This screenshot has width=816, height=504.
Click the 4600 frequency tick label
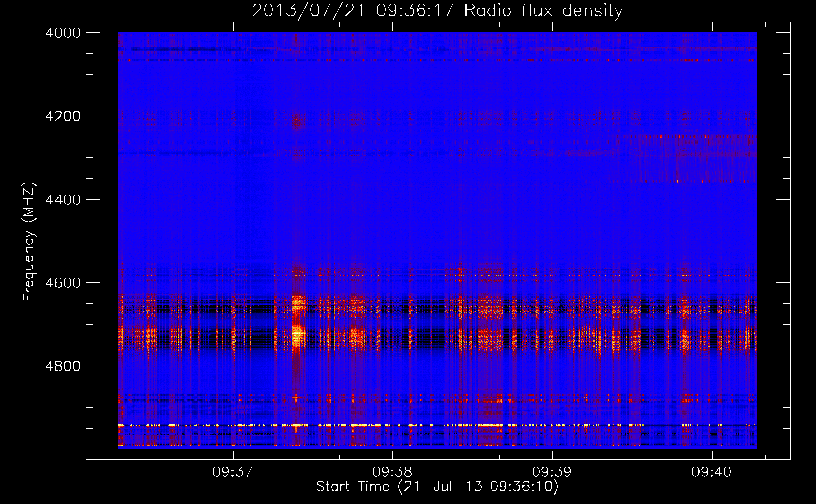click(x=63, y=283)
